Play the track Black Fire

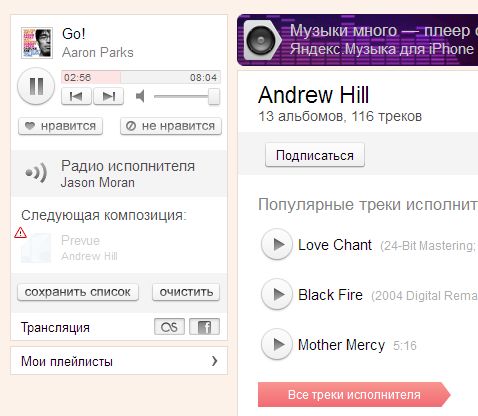[277, 294]
